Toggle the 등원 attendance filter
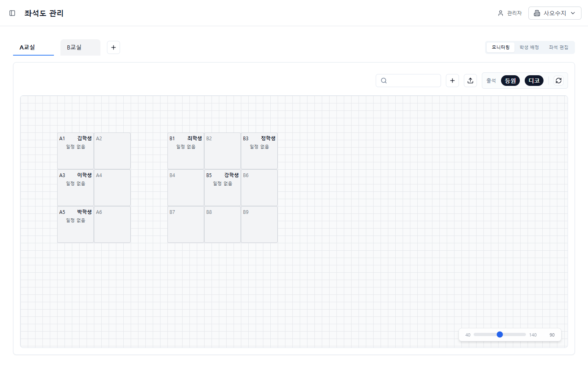588x368 pixels. (x=510, y=81)
